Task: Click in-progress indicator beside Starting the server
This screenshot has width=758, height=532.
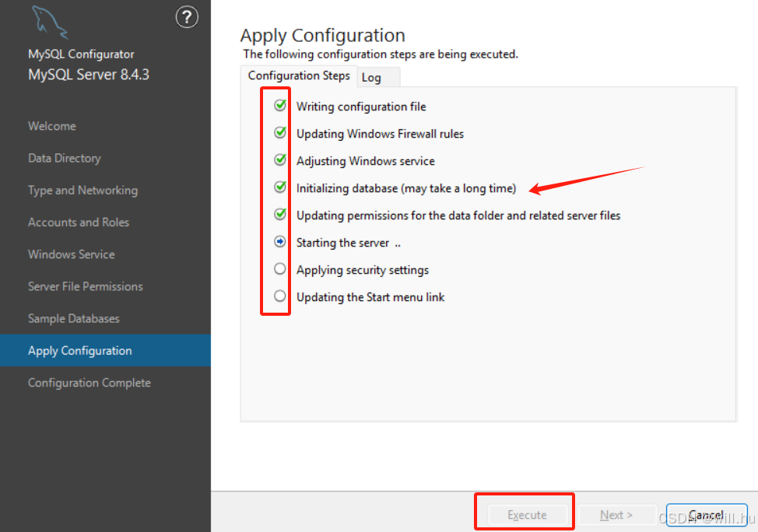Action: tap(280, 241)
